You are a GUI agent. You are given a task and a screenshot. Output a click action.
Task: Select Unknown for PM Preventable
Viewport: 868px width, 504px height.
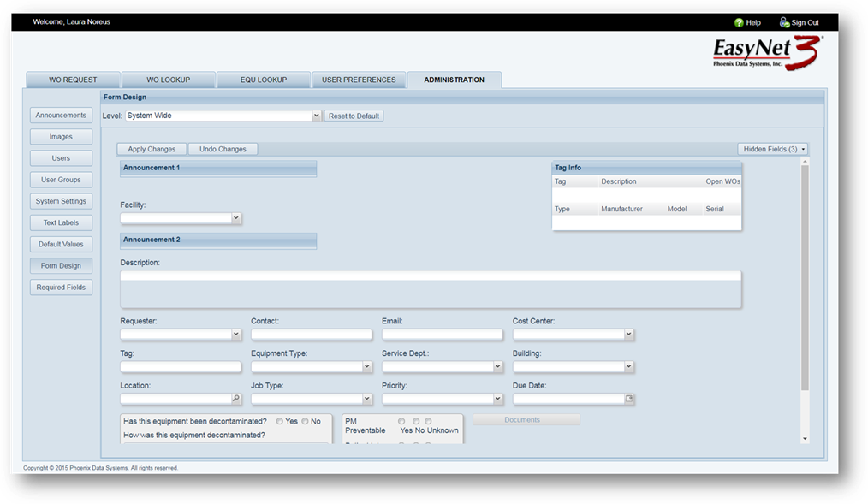pos(428,421)
